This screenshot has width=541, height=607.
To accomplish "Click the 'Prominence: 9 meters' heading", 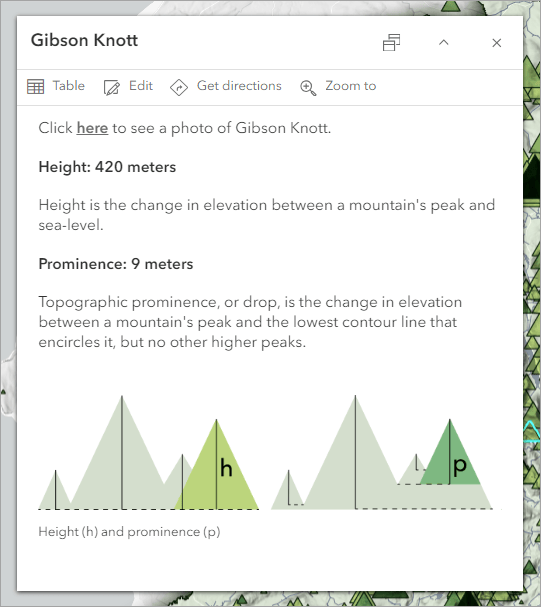I will coord(116,264).
